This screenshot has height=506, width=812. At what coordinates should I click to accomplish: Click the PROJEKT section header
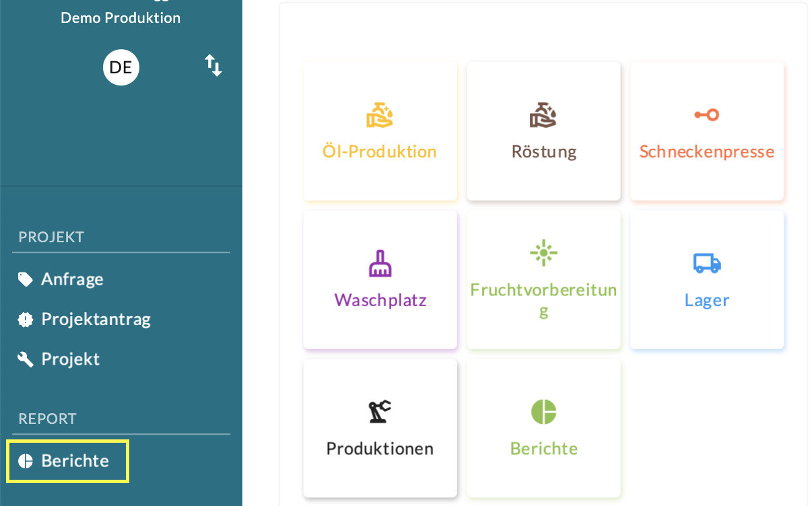pyautogui.click(x=51, y=237)
